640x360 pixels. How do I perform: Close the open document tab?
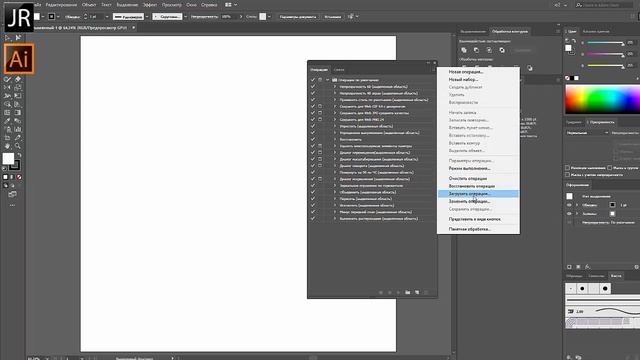tap(133, 28)
